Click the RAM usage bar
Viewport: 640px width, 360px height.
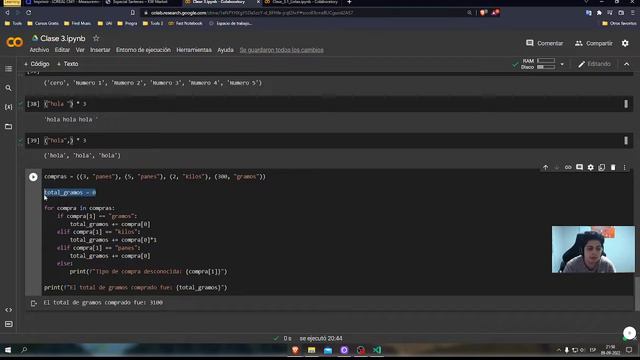point(546,61)
